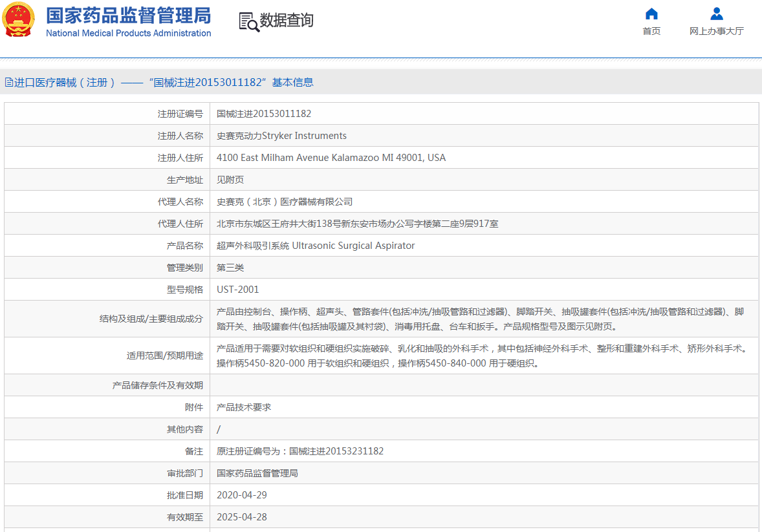Image resolution: width=762 pixels, height=532 pixels.
Task: Click the 数据查询 magnifier document icon
Action: pyautogui.click(x=248, y=21)
